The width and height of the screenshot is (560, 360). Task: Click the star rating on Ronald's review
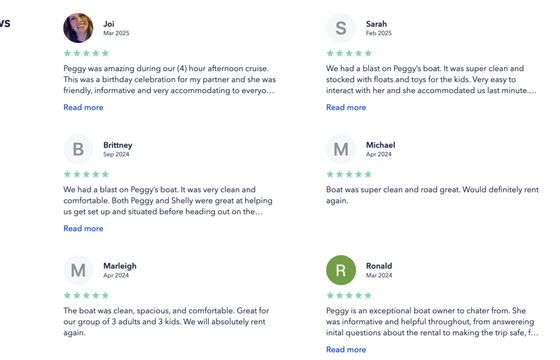tap(349, 295)
